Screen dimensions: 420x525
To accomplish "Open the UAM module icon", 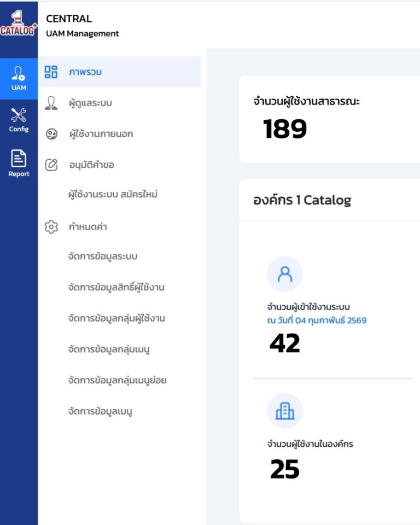I will [19, 78].
